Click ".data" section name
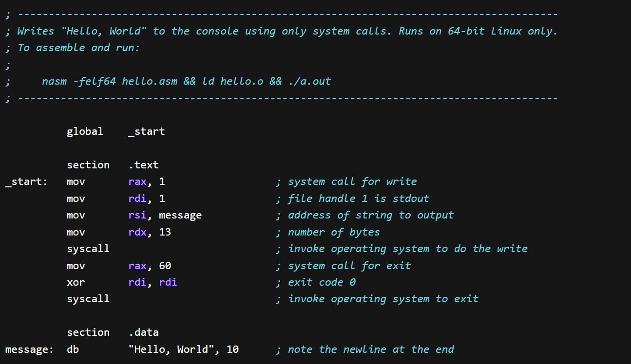 (144, 332)
